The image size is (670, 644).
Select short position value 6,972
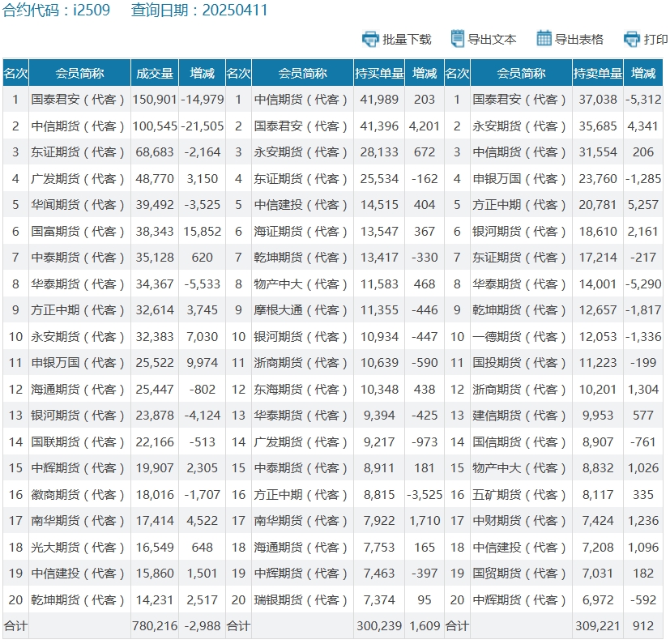(598, 600)
